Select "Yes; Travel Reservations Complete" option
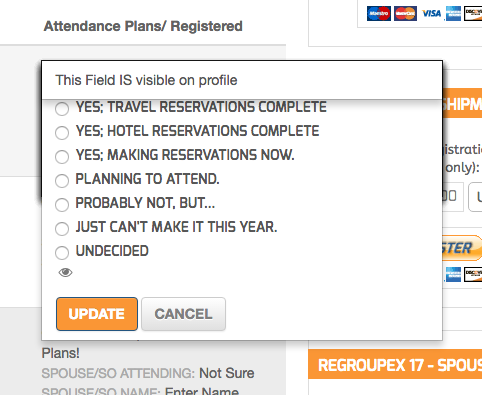The width and height of the screenshot is (482, 395). click(x=62, y=109)
